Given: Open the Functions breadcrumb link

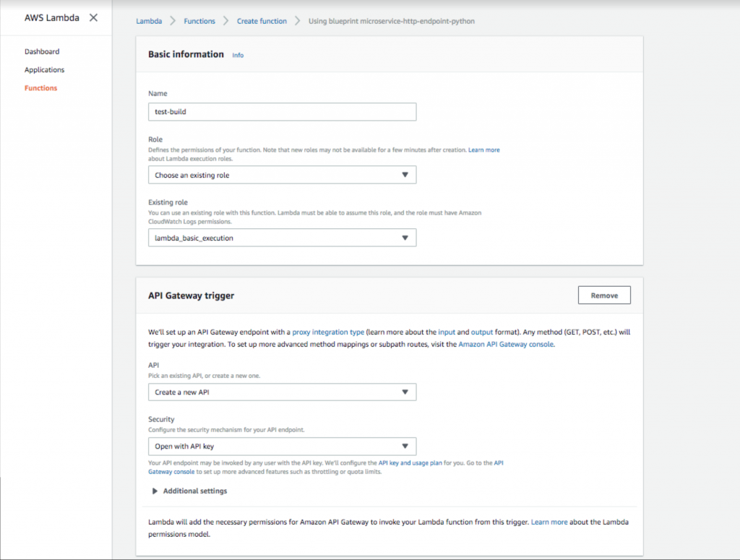Looking at the screenshot, I should 199,21.
